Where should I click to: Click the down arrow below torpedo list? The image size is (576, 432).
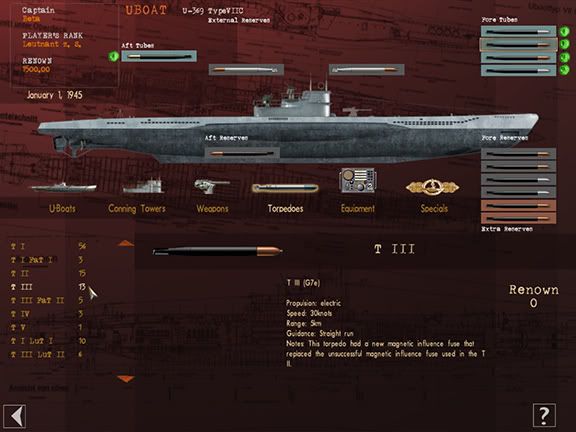(126, 379)
